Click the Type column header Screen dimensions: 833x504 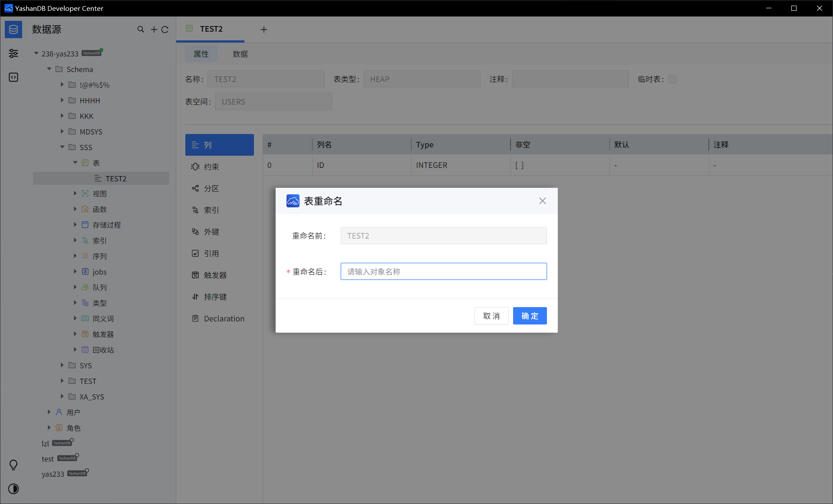tap(461, 144)
